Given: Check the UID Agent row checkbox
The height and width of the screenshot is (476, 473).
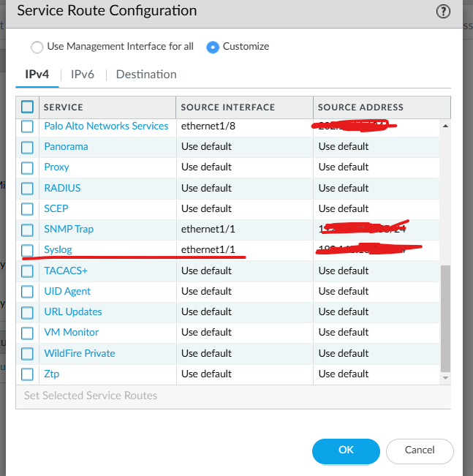Looking at the screenshot, I should click(x=27, y=292).
